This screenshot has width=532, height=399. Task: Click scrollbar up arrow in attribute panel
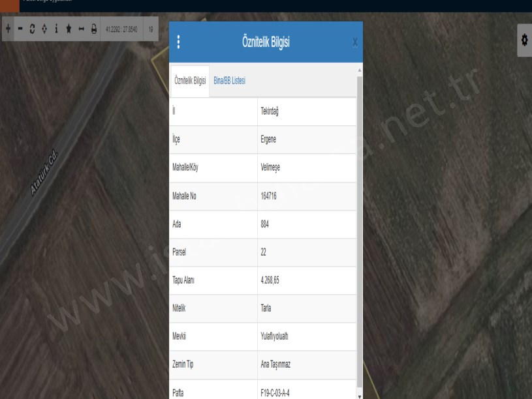pos(358,69)
